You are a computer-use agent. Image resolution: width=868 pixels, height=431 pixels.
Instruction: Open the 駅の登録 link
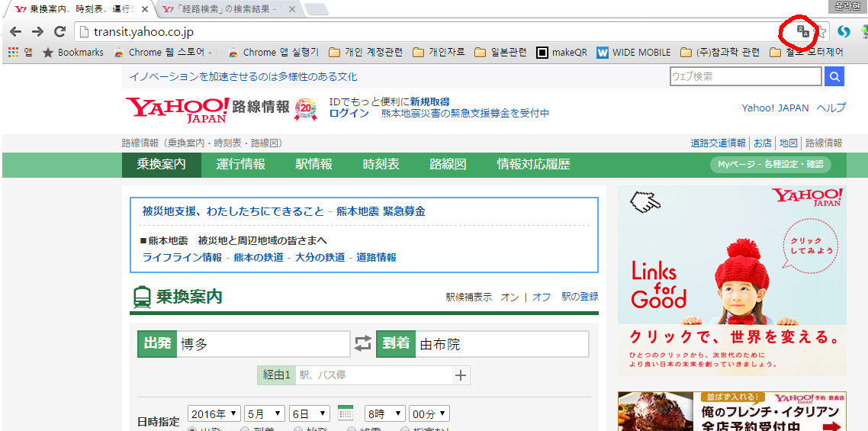(580, 297)
